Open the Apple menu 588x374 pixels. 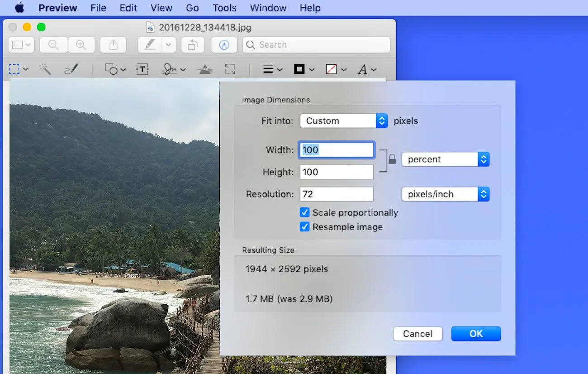point(19,8)
